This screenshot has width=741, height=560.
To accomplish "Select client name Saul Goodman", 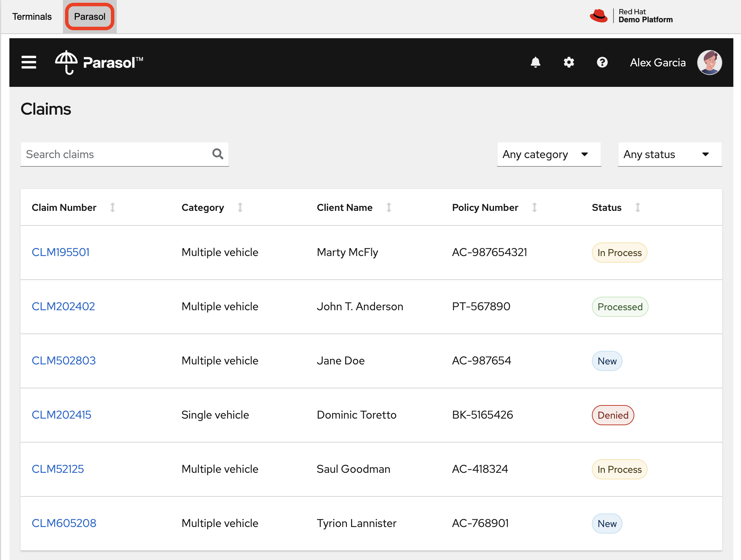I will click(353, 469).
